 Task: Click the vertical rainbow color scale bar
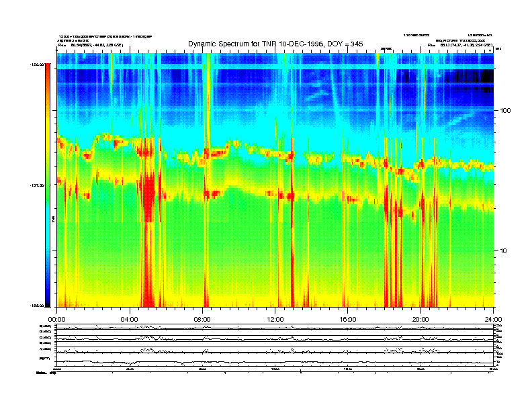coord(48,185)
